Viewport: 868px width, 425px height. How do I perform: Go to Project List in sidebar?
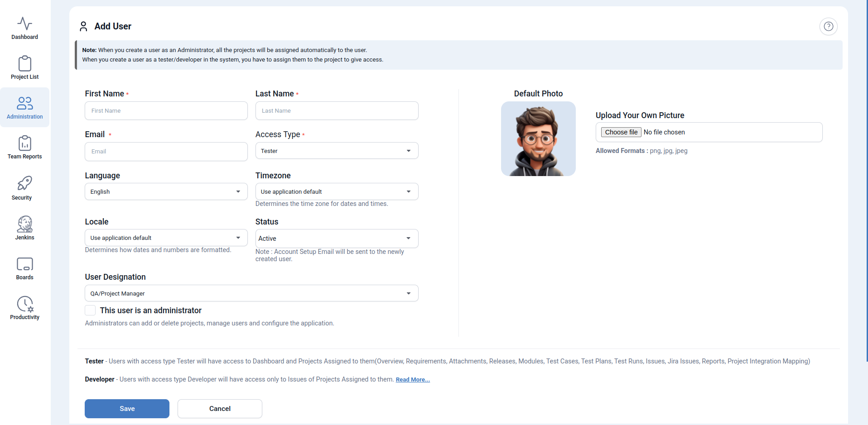click(24, 68)
